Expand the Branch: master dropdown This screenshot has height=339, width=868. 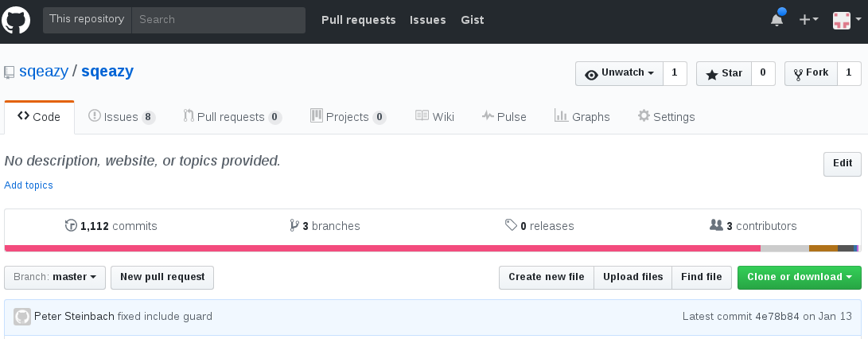click(55, 278)
